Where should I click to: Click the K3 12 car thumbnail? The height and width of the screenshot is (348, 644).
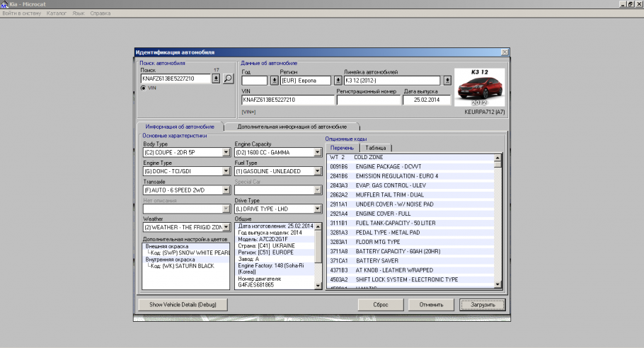click(479, 88)
